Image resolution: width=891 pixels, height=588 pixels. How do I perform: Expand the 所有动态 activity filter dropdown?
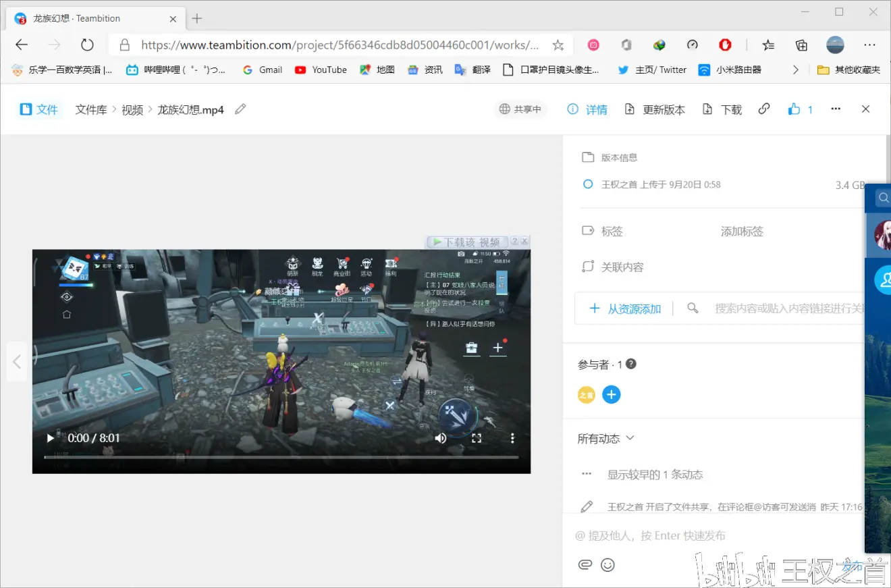pyautogui.click(x=605, y=439)
